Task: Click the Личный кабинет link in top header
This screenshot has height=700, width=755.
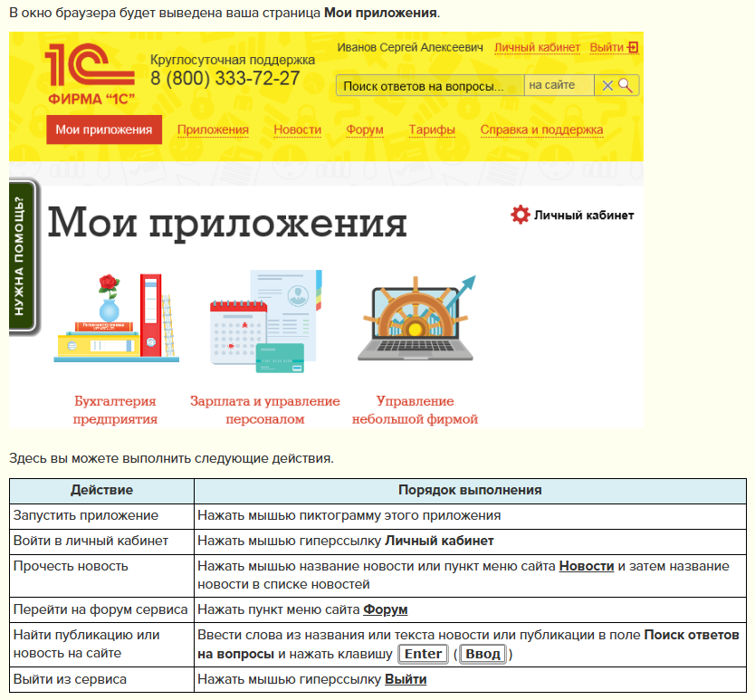Action: 537,47
